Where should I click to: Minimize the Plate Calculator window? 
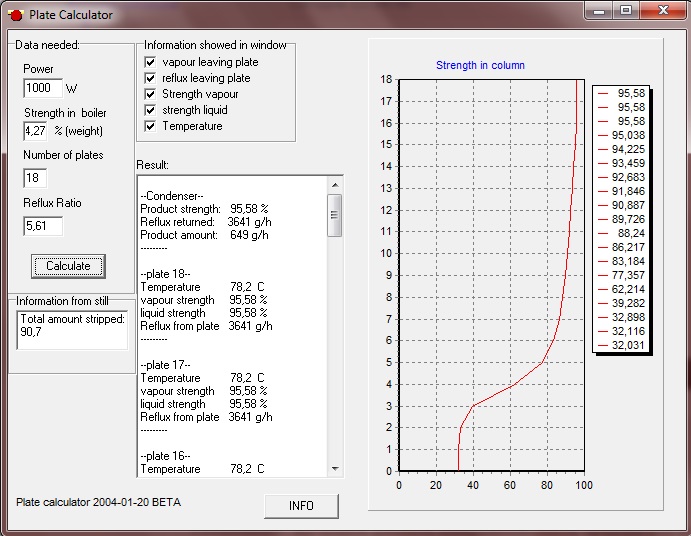tap(598, 11)
